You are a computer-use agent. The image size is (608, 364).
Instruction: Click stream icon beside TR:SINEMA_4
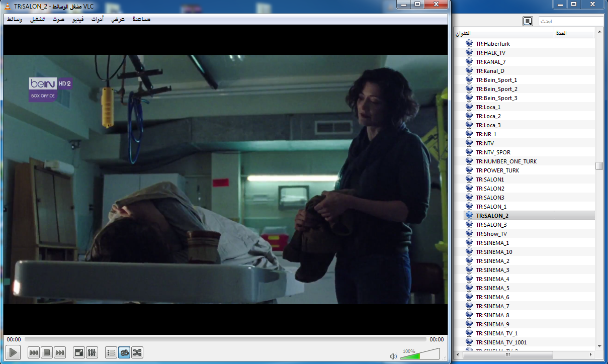point(469,279)
